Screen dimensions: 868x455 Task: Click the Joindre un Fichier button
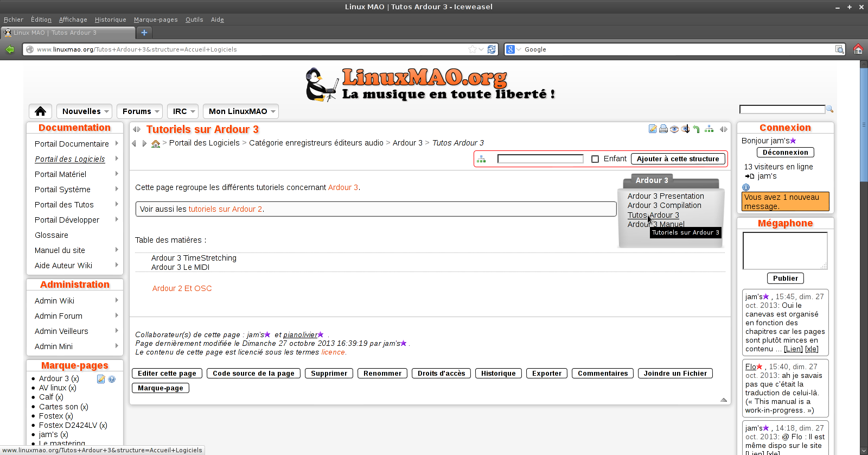pos(675,374)
